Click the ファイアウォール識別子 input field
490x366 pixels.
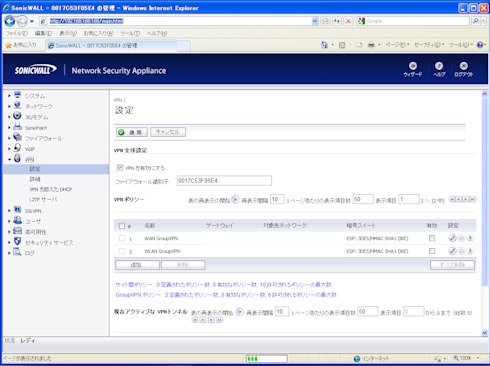point(224,181)
